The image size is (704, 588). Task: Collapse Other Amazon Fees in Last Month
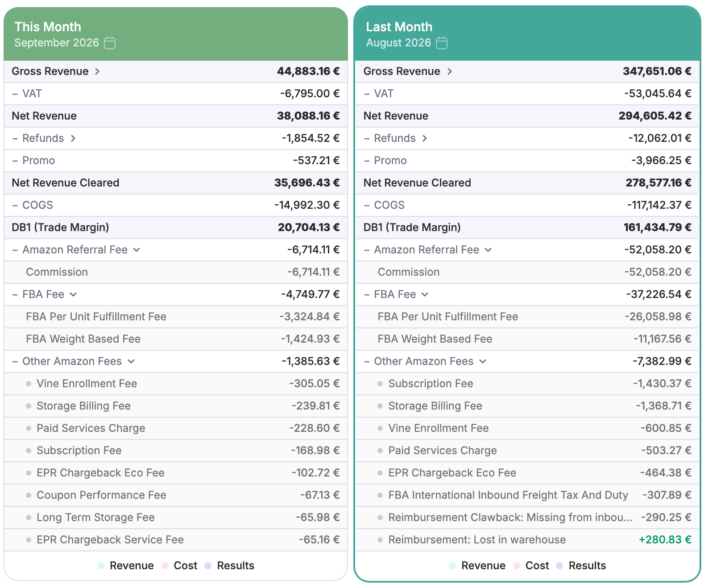(483, 361)
